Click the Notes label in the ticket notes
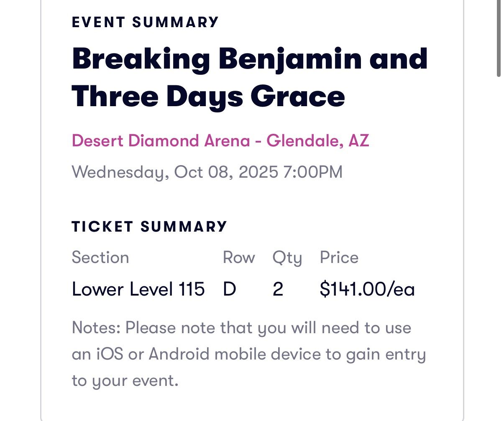 click(96, 328)
